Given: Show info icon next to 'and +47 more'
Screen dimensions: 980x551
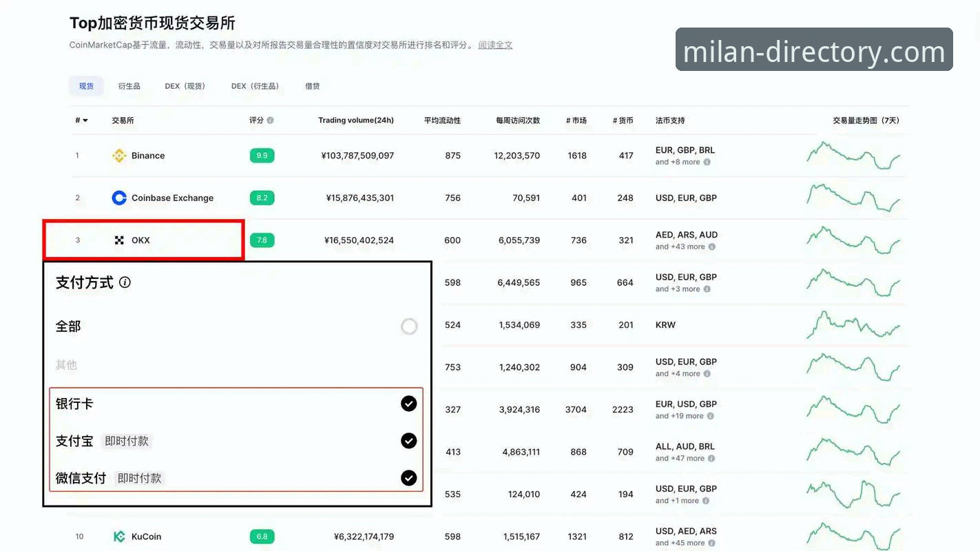Looking at the screenshot, I should tap(711, 459).
